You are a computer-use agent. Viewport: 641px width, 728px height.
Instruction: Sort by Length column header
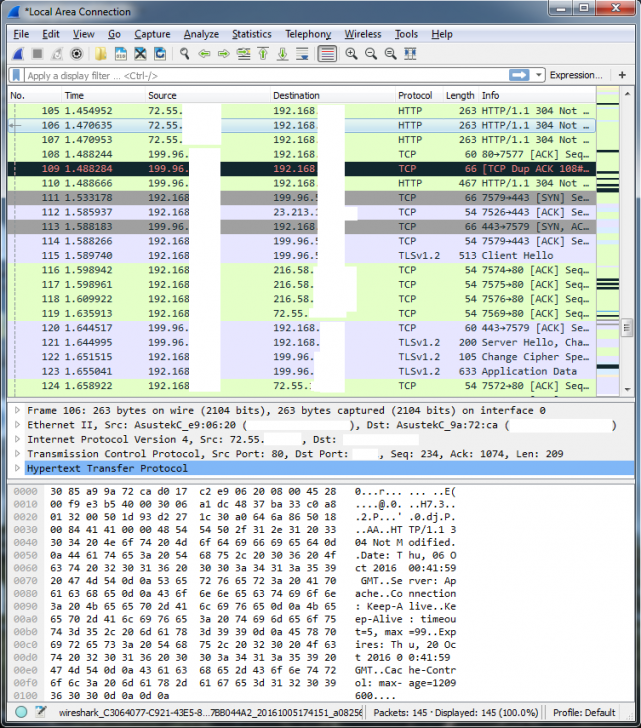pos(460,96)
